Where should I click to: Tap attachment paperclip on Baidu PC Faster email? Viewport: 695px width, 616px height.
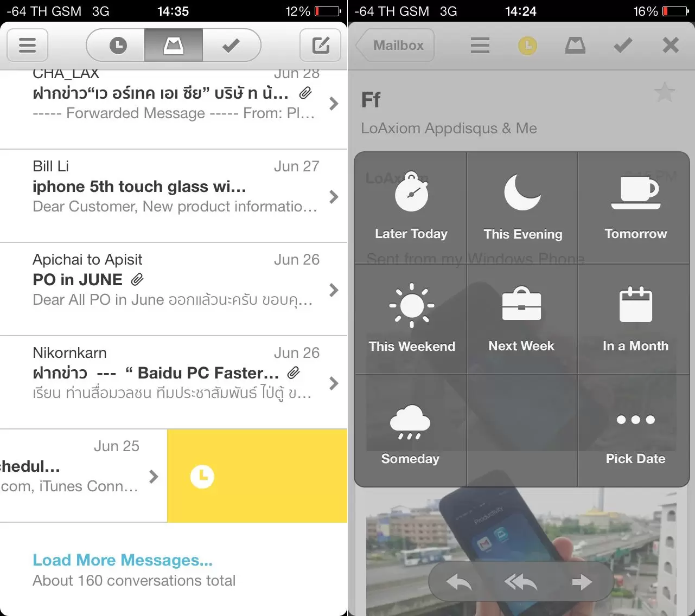pos(294,373)
